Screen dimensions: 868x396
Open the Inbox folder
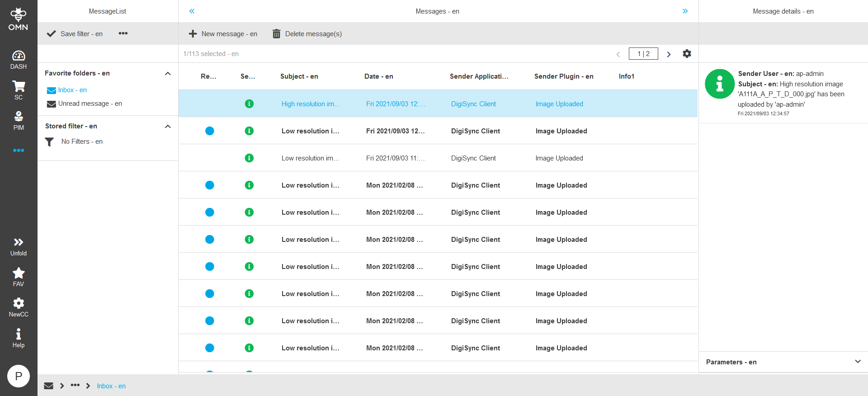(72, 90)
